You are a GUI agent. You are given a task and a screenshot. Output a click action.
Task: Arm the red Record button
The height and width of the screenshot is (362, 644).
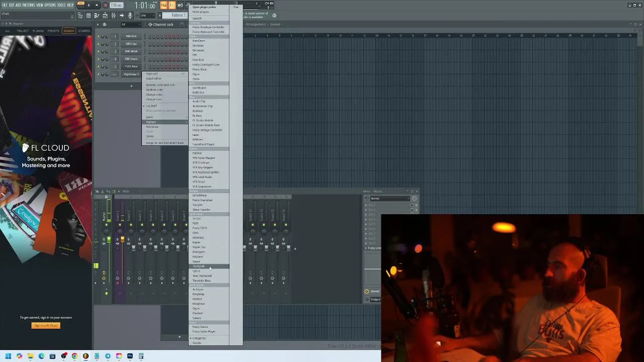pos(105,5)
